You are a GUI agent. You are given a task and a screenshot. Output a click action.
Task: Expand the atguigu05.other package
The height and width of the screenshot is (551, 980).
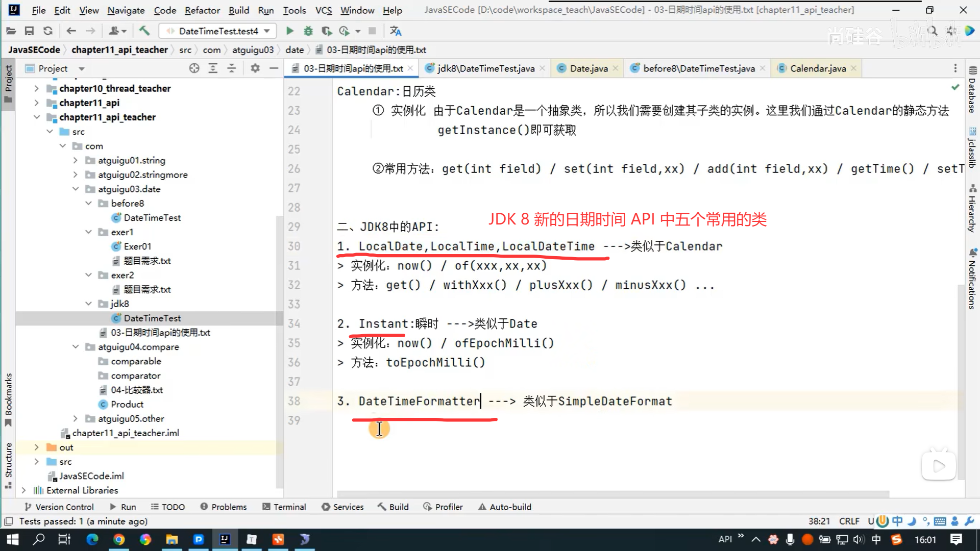coord(76,418)
